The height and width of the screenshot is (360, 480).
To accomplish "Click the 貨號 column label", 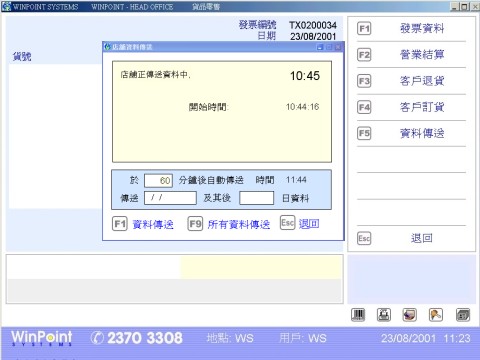I will tap(22, 57).
